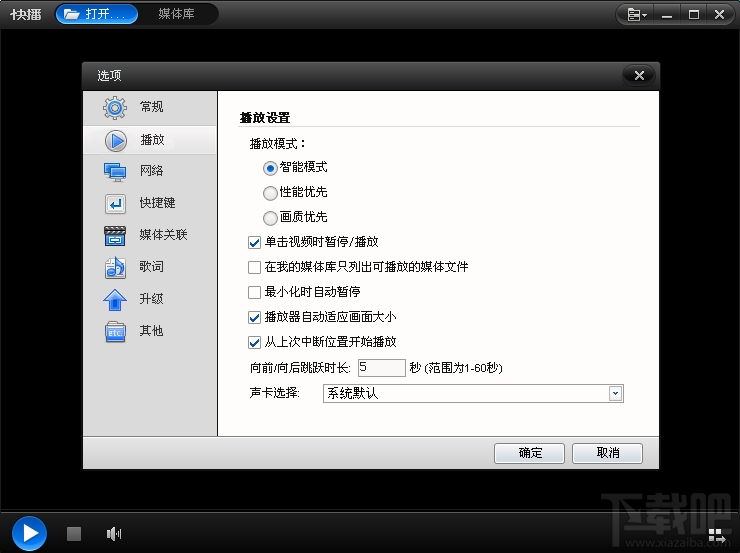Click the 升级 up-arrow icon
The width and height of the screenshot is (740, 553).
click(115, 300)
